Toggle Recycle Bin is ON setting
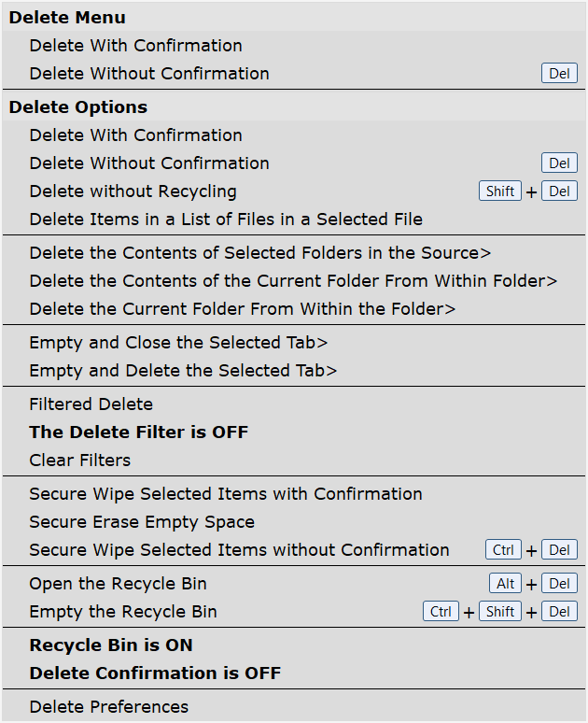This screenshot has width=588, height=723. point(110,645)
